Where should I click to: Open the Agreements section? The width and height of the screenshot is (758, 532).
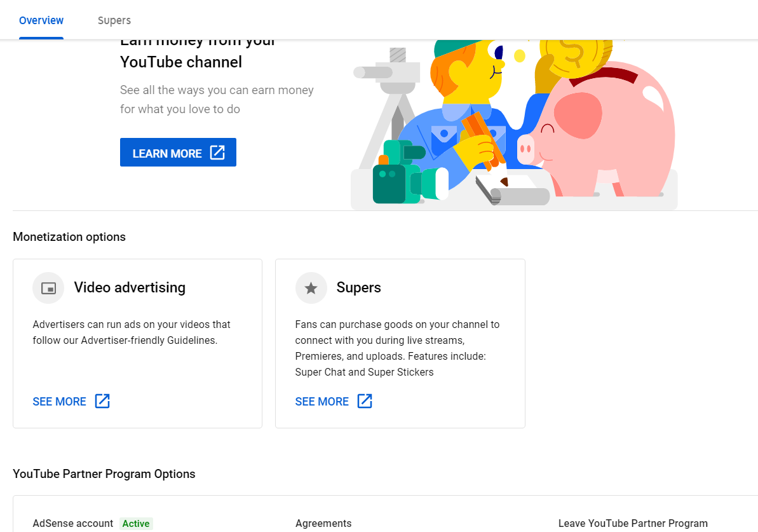tap(323, 523)
